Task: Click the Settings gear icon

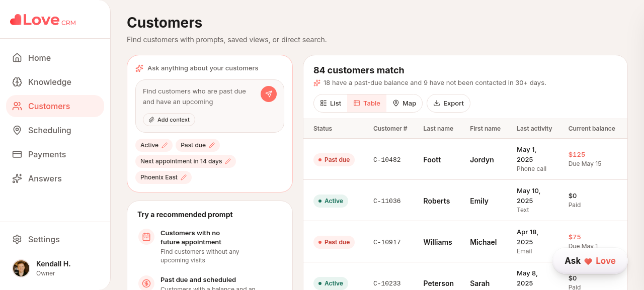Action: tap(17, 239)
